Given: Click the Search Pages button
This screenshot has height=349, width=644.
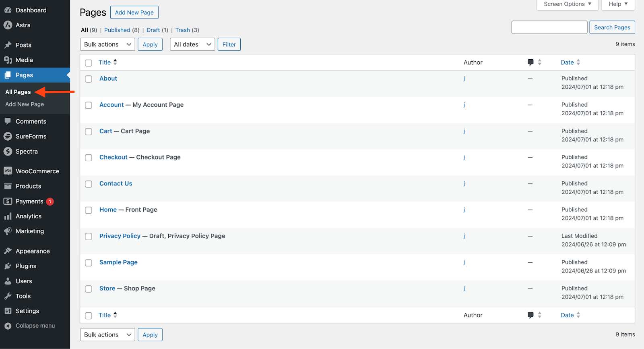Looking at the screenshot, I should click(x=612, y=27).
